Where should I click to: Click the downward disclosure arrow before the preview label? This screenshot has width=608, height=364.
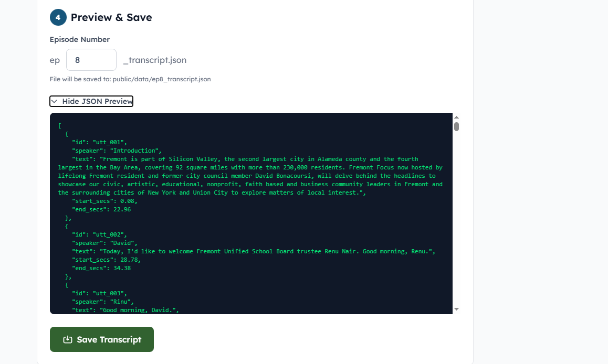55,101
